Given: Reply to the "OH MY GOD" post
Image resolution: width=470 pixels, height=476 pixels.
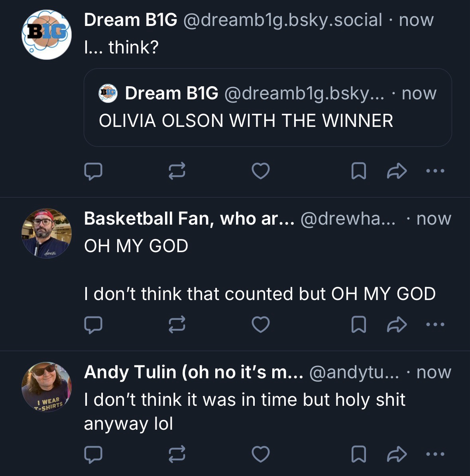Looking at the screenshot, I should tap(93, 324).
